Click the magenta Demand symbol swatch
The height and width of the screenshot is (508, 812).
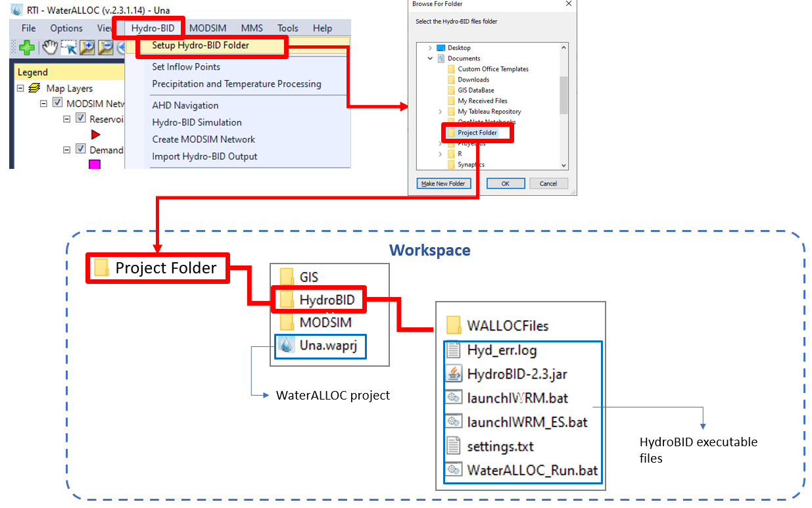tap(95, 164)
